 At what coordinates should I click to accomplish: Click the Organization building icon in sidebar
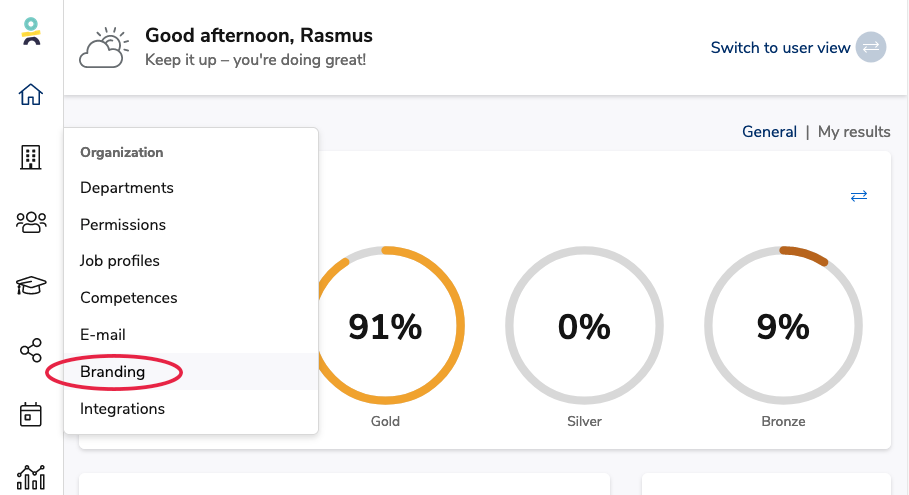click(31, 157)
